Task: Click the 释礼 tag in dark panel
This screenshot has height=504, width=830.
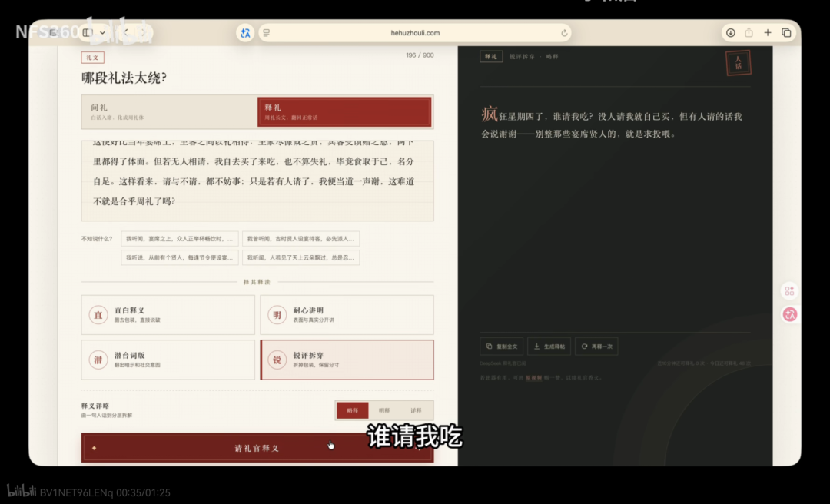Action: coord(491,57)
